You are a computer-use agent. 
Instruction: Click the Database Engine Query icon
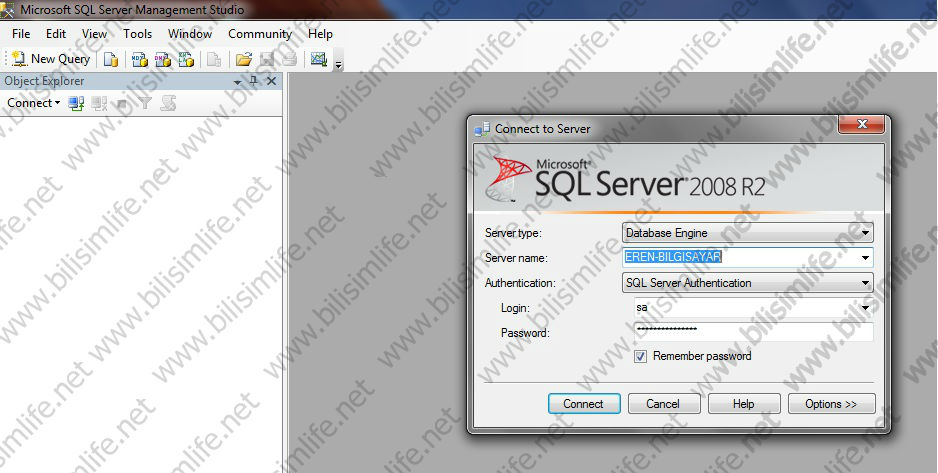[111, 59]
